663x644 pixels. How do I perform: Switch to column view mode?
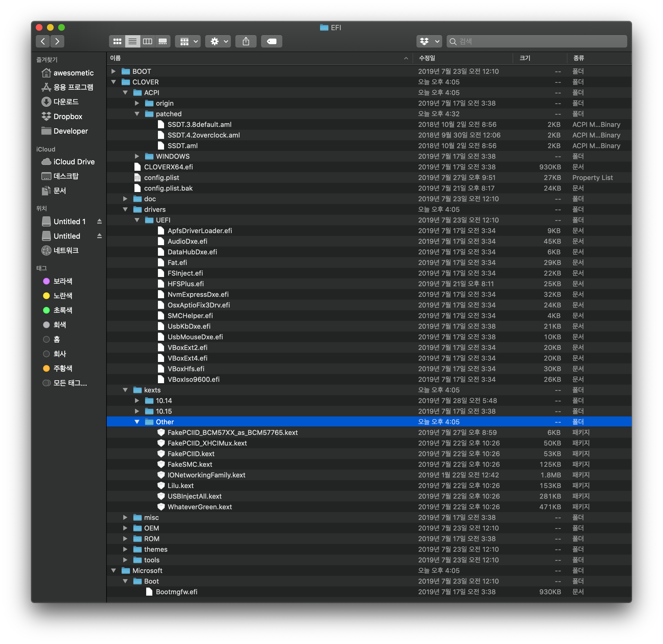(x=148, y=41)
